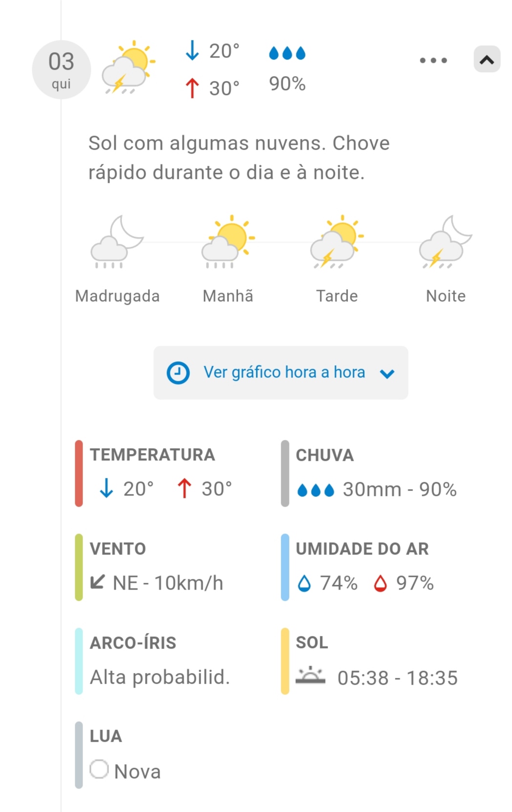Tap the three rain drops icon at top
The width and height of the screenshot is (512, 812).
coord(287,53)
